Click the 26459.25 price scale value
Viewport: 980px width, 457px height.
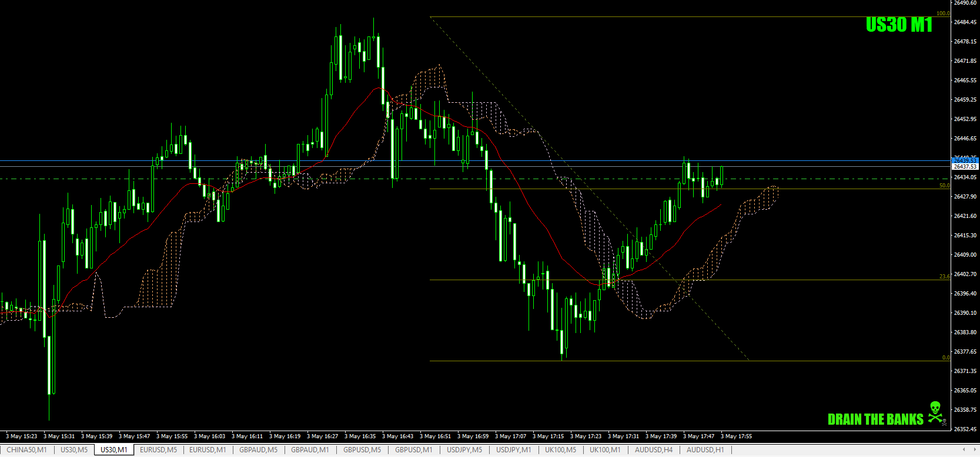click(x=965, y=100)
